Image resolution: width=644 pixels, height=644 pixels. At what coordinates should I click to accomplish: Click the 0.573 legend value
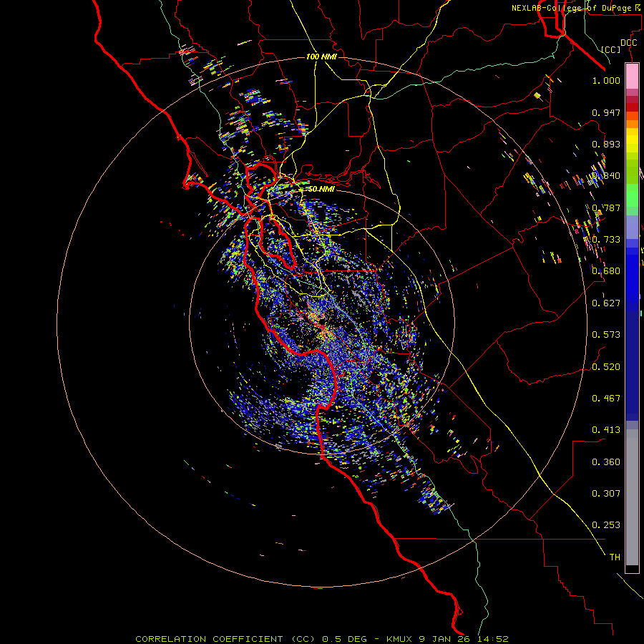606,335
